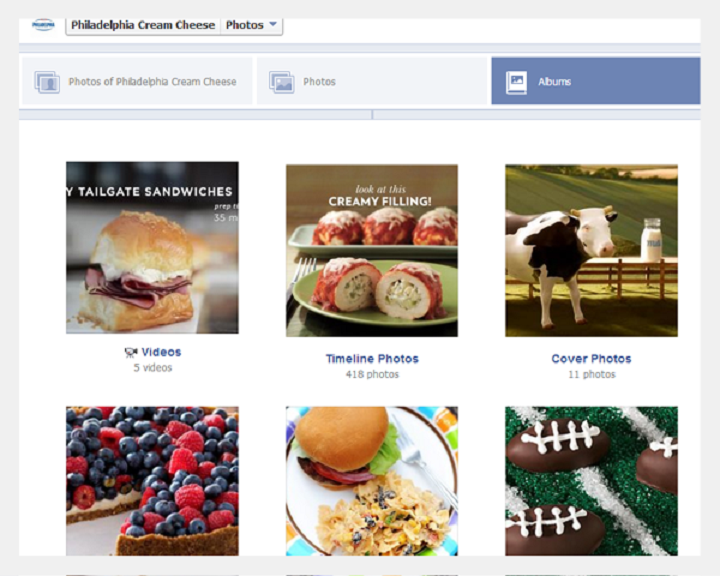Click the album book icon beside Albums

pyautogui.click(x=517, y=82)
